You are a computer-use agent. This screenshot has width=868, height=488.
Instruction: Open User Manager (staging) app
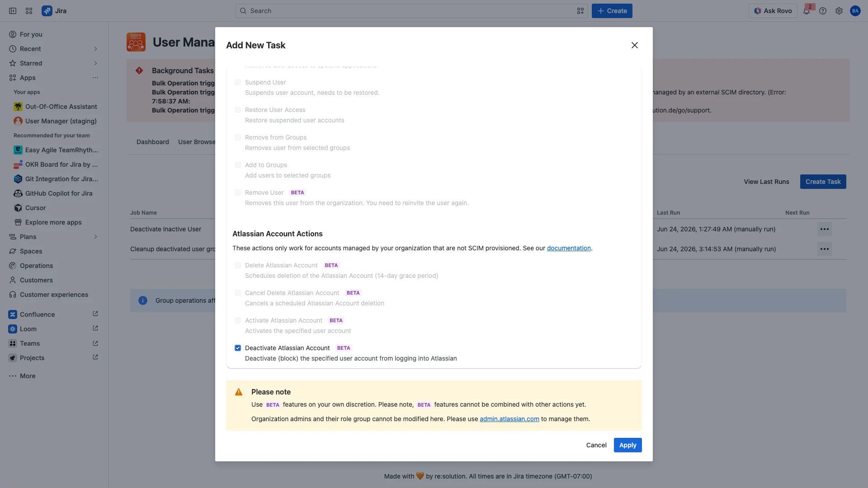pyautogui.click(x=56, y=121)
